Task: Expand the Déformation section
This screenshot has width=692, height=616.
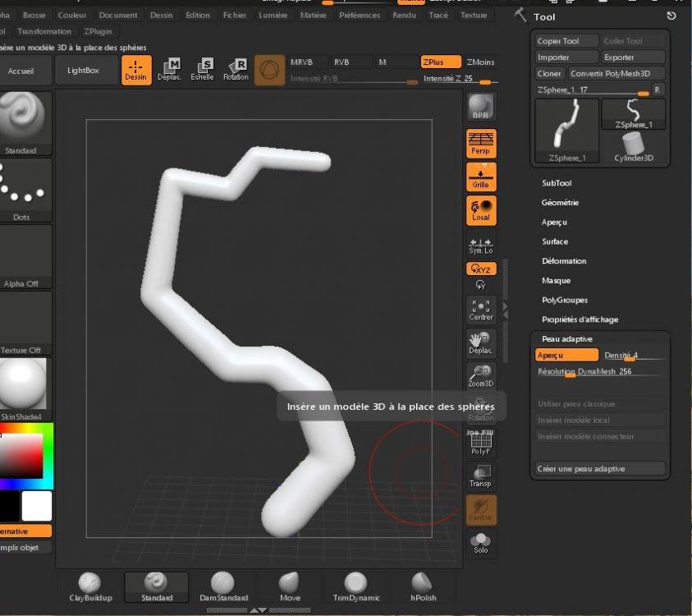Action: [x=564, y=261]
